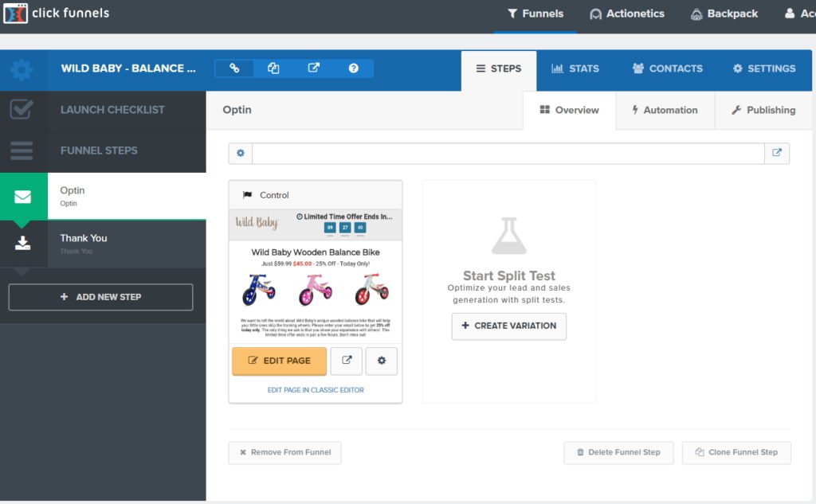Viewport: 816px width, 504px height.
Task: Open page URL via external link icon
Action: point(777,154)
